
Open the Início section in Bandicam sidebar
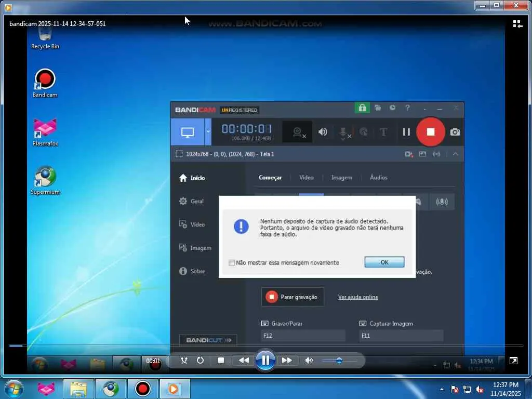point(192,178)
